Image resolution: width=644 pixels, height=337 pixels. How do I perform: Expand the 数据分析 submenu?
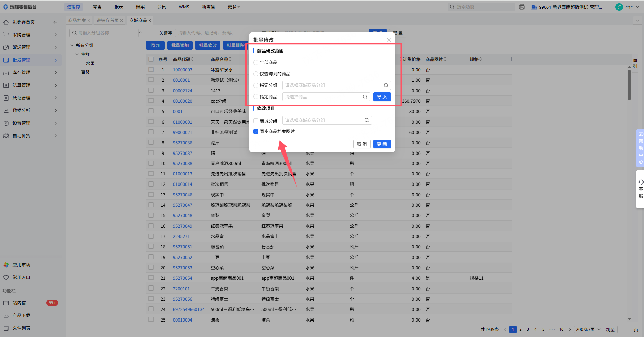[x=56, y=110]
